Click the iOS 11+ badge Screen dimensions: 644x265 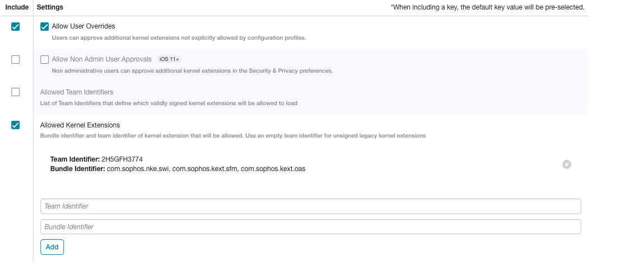pyautogui.click(x=169, y=59)
